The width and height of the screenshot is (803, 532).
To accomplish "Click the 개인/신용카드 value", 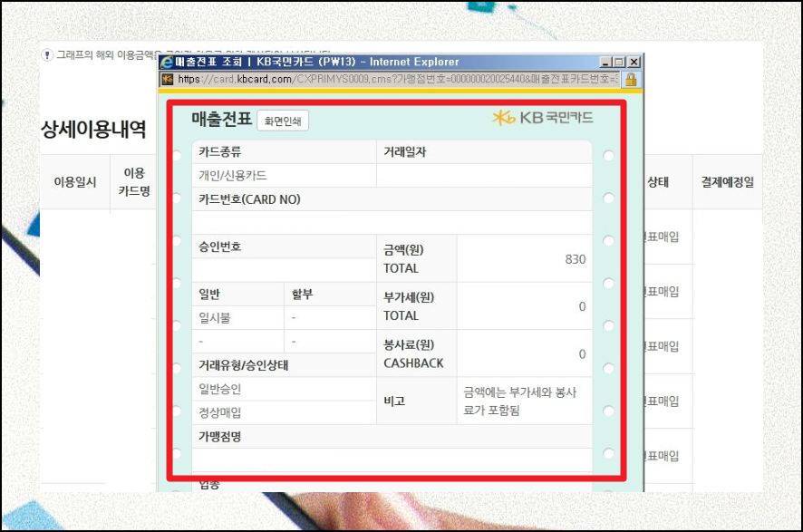I will (x=233, y=176).
